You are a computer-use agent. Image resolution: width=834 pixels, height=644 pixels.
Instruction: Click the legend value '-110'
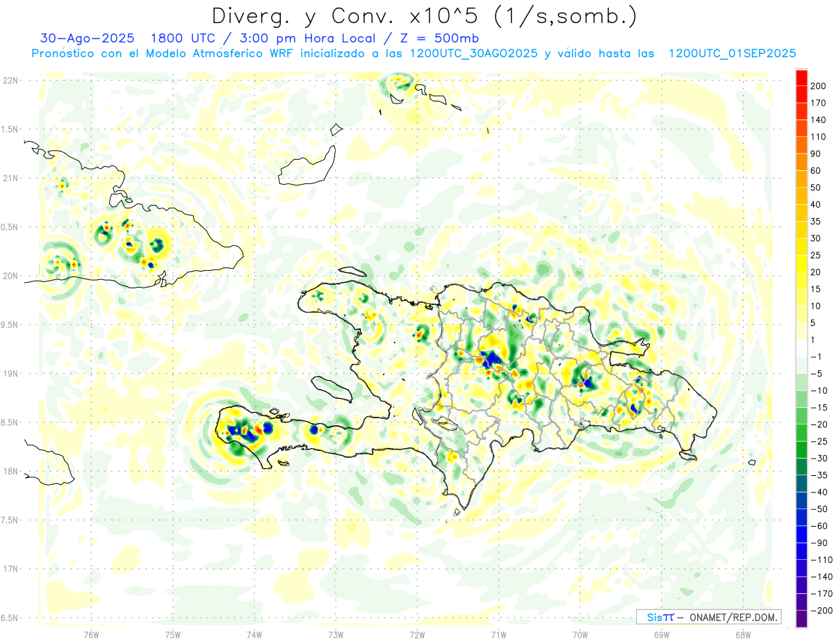[x=821, y=559]
